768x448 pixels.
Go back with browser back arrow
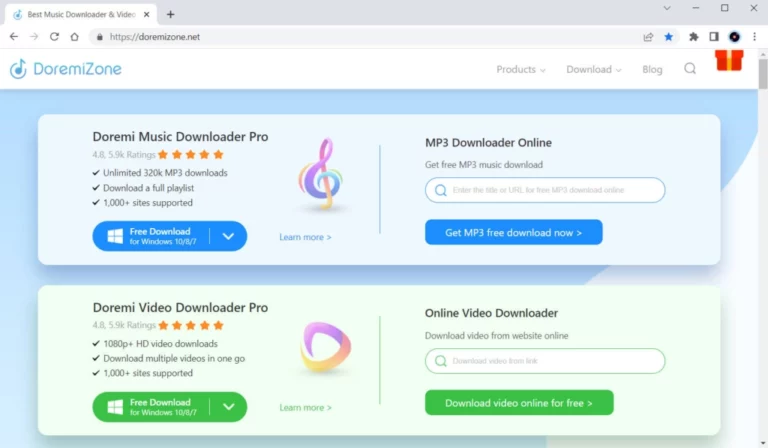coord(14,37)
